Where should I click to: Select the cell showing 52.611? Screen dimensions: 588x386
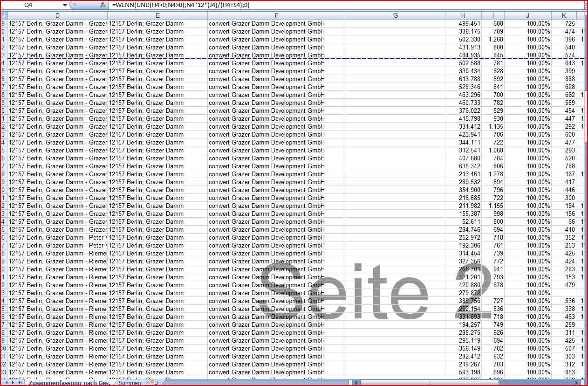(x=463, y=221)
